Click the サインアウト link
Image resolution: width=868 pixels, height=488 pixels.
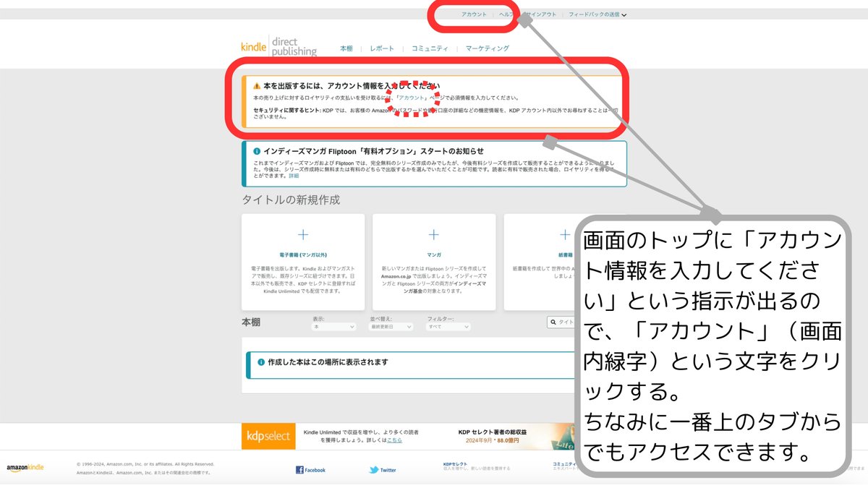(x=542, y=14)
